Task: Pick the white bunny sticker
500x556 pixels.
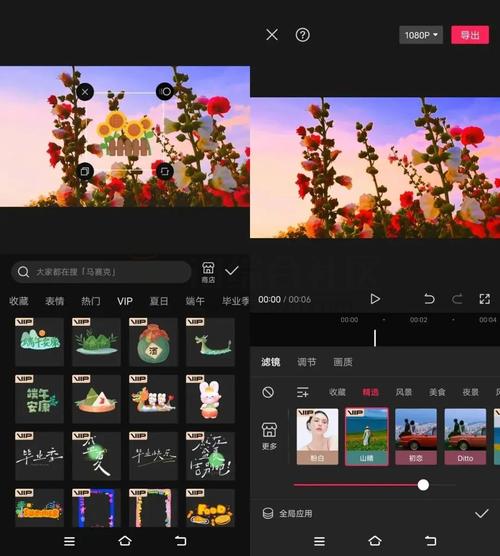Action: pyautogui.click(x=210, y=399)
